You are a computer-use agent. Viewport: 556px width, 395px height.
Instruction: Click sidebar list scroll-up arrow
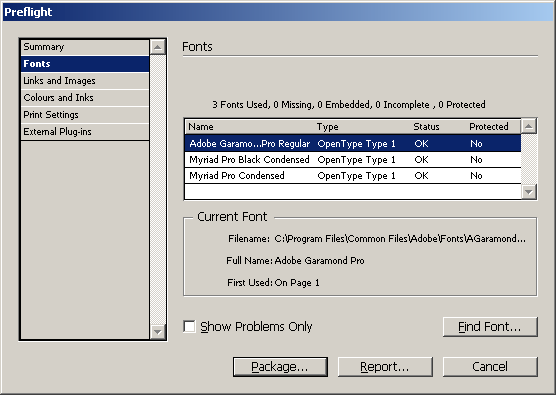[158, 47]
